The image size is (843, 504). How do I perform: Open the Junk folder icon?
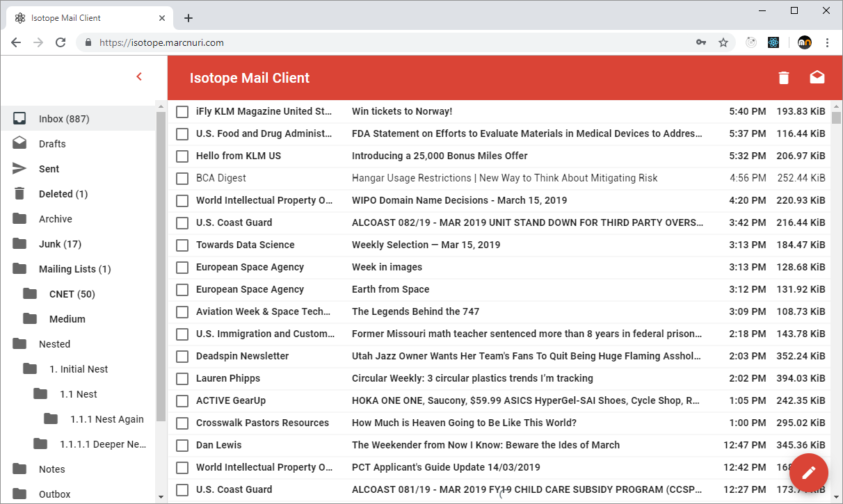click(x=19, y=243)
